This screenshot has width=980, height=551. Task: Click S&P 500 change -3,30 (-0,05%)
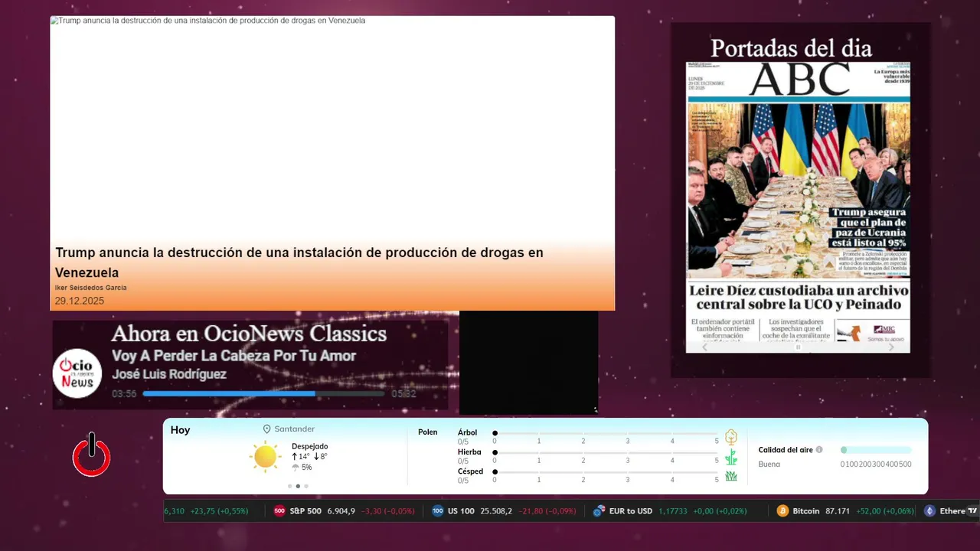click(x=388, y=510)
